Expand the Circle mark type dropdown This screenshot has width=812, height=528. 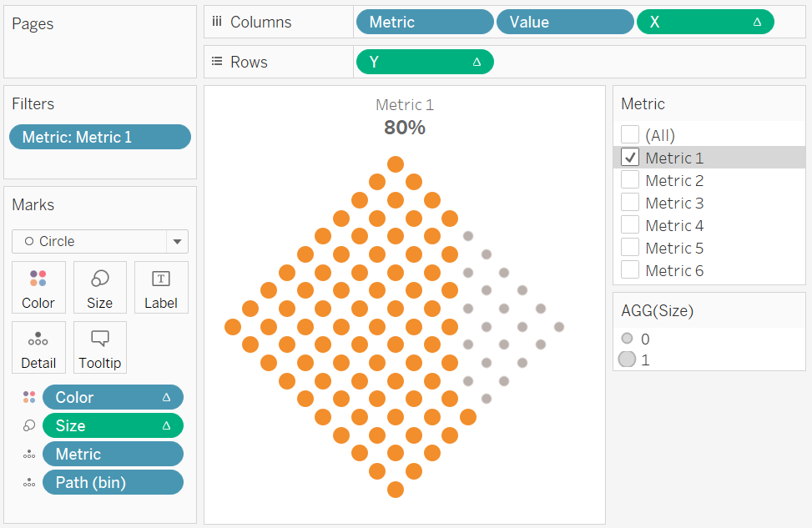177,242
